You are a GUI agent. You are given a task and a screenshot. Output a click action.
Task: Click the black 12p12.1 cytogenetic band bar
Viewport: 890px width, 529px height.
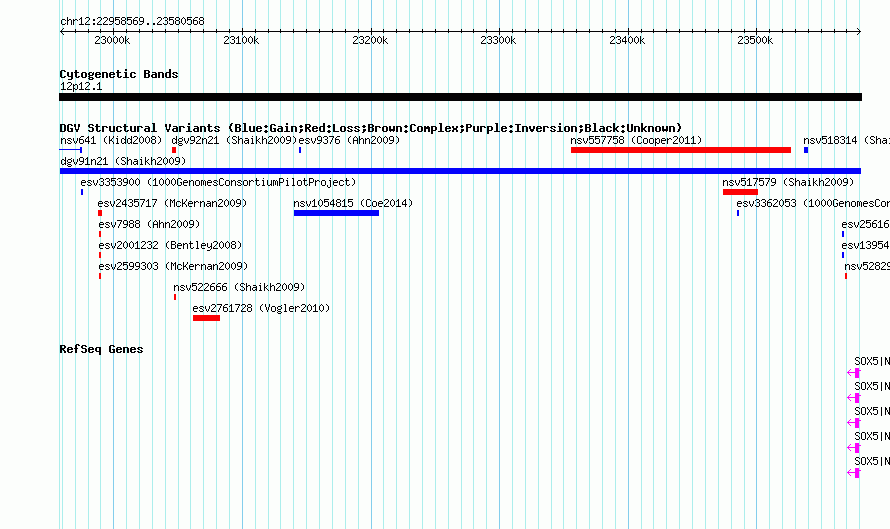tap(460, 97)
